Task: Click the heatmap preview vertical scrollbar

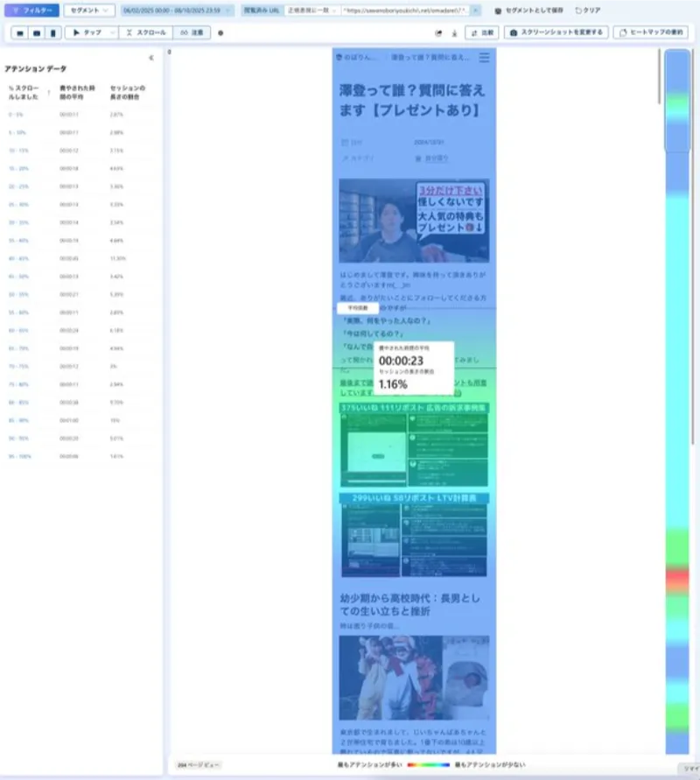Action: tap(659, 77)
